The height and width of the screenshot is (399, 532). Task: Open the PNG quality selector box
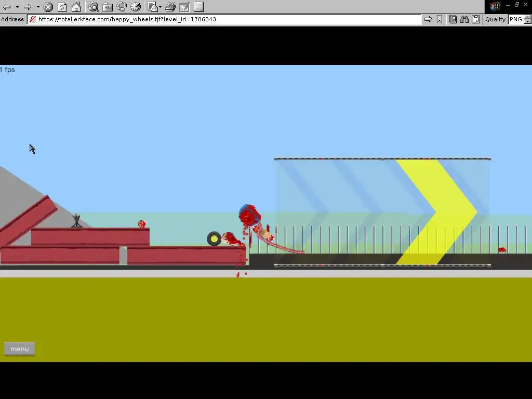pos(516,19)
